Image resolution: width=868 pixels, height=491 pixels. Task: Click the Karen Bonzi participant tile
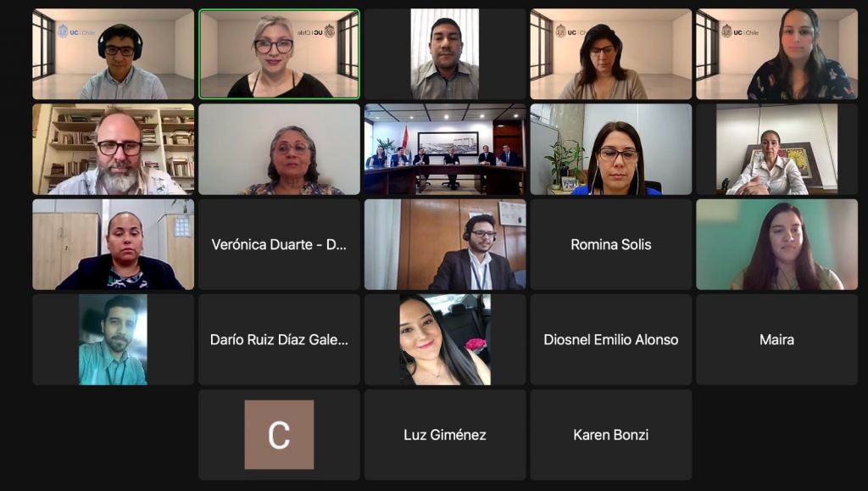(x=610, y=434)
